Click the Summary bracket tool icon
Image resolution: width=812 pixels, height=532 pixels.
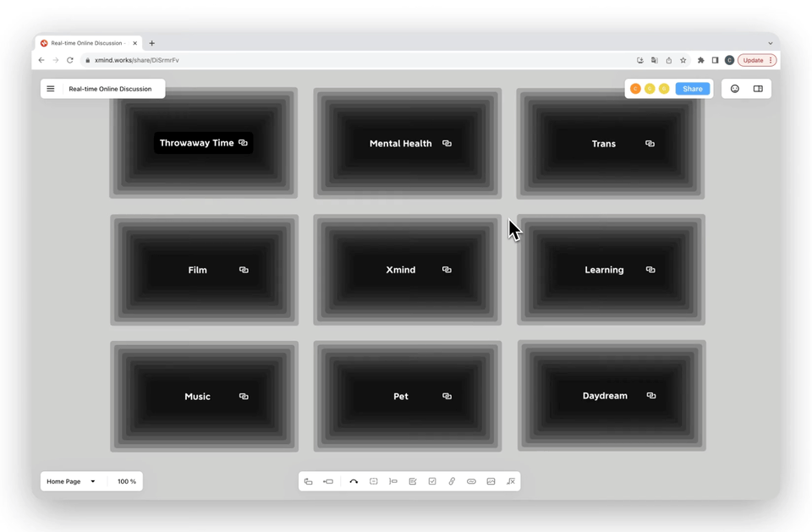click(393, 481)
